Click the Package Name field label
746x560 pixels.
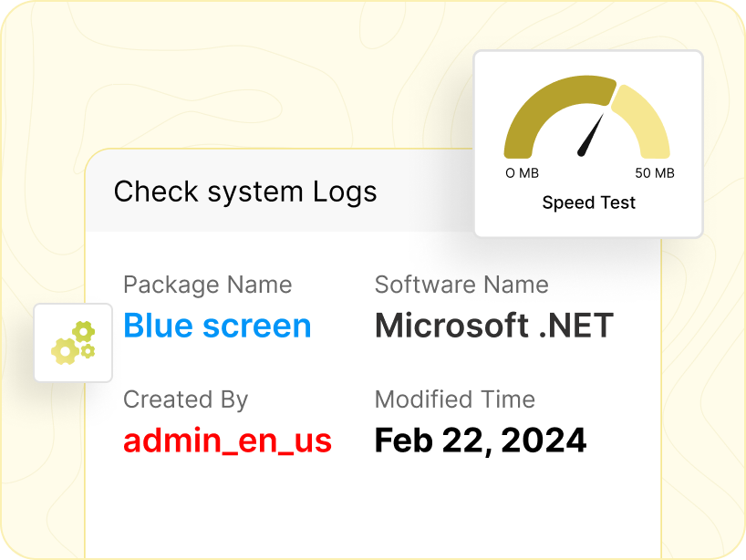point(207,285)
